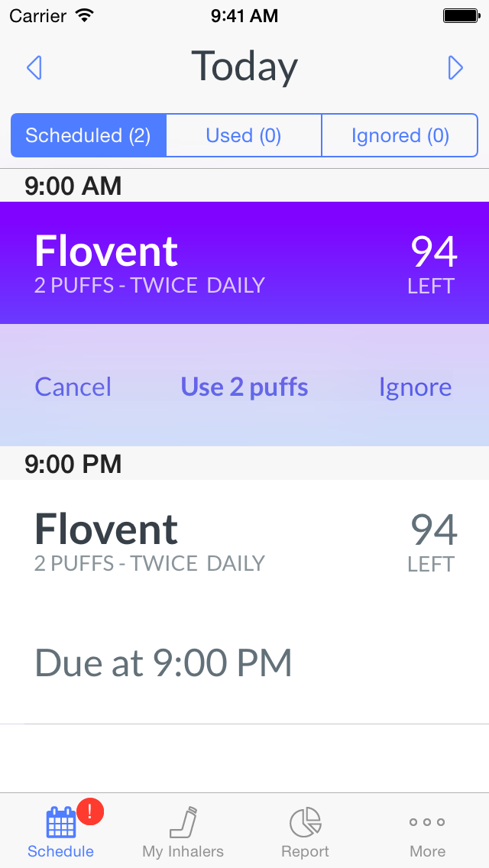
Task: Tap the battery icon in status bar
Action: 461,16
